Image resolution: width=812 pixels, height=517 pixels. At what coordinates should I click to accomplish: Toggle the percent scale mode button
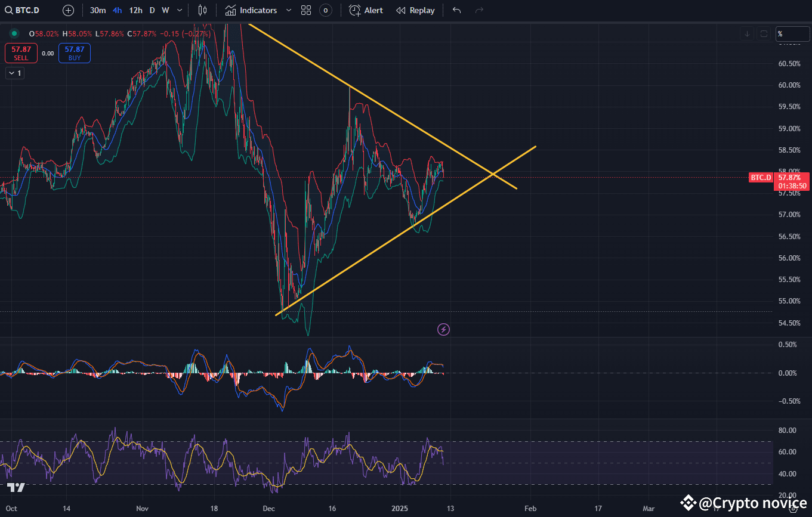click(x=792, y=34)
